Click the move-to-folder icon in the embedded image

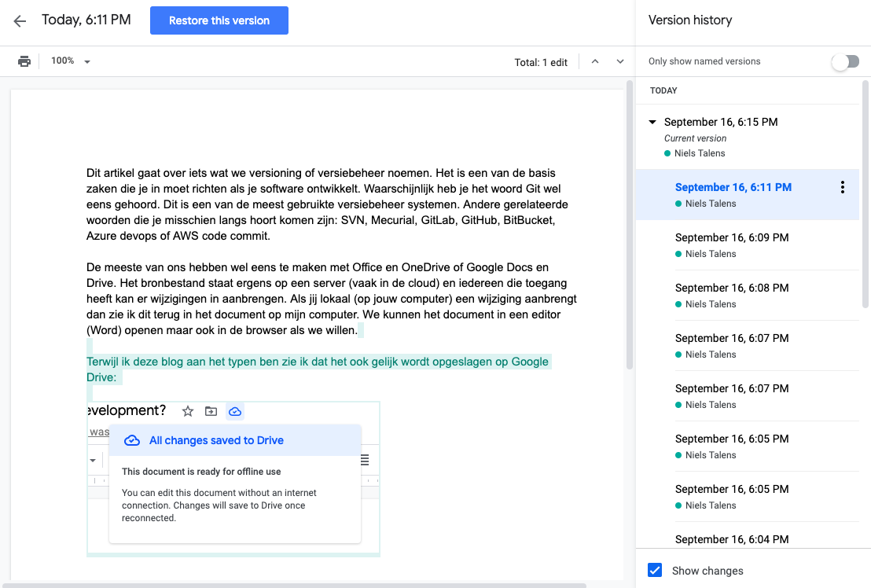pos(211,411)
